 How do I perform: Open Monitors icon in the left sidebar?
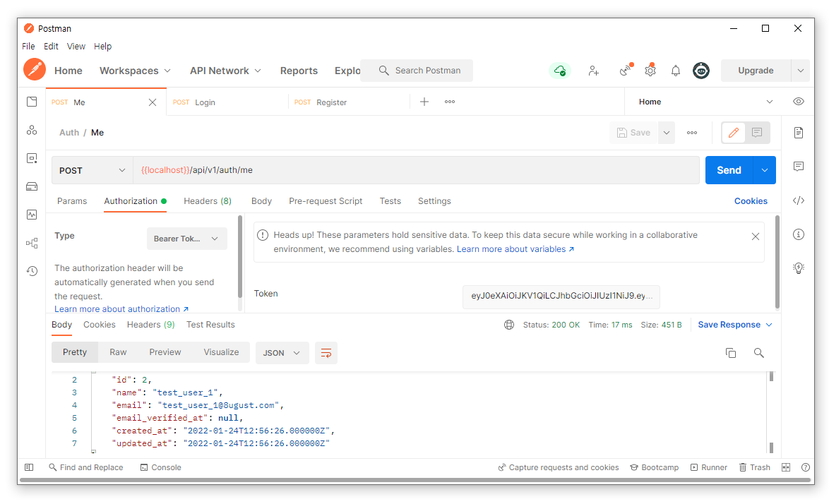pyautogui.click(x=32, y=215)
